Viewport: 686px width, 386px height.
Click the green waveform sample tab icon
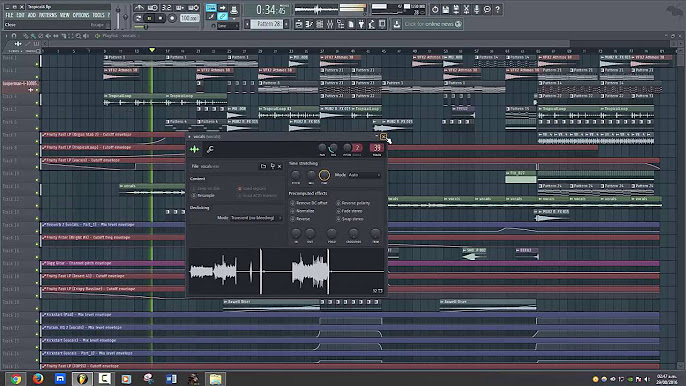[194, 150]
